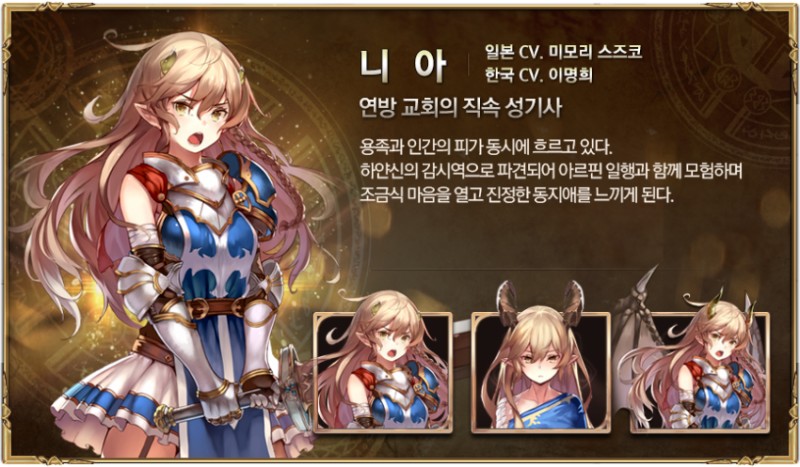Screen dimensions: 800x467
Task: Click the character name 니아
Action: coord(403,65)
